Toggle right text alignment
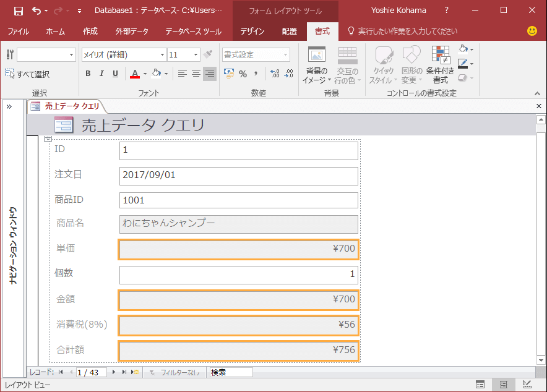The image size is (547, 392). (x=210, y=74)
